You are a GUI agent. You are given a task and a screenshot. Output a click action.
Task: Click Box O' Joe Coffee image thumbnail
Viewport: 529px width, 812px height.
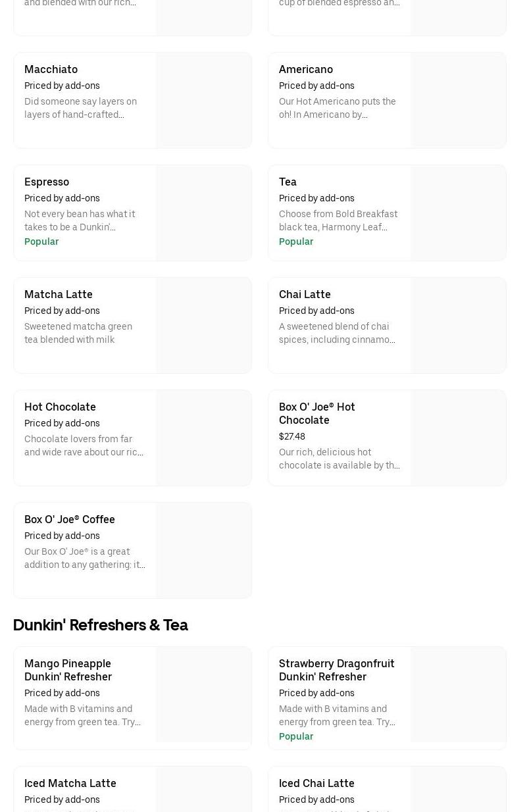[203, 551]
